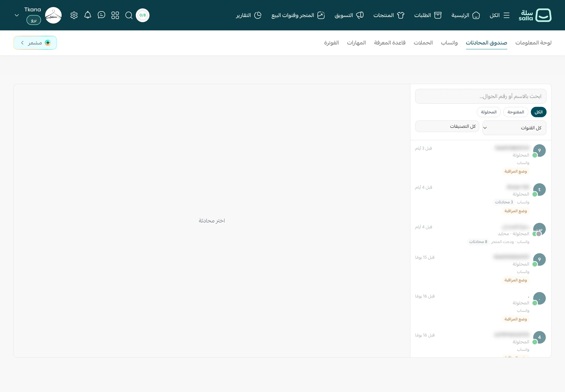Open the search magnifier icon
The height and width of the screenshot is (392, 565).
tap(129, 15)
